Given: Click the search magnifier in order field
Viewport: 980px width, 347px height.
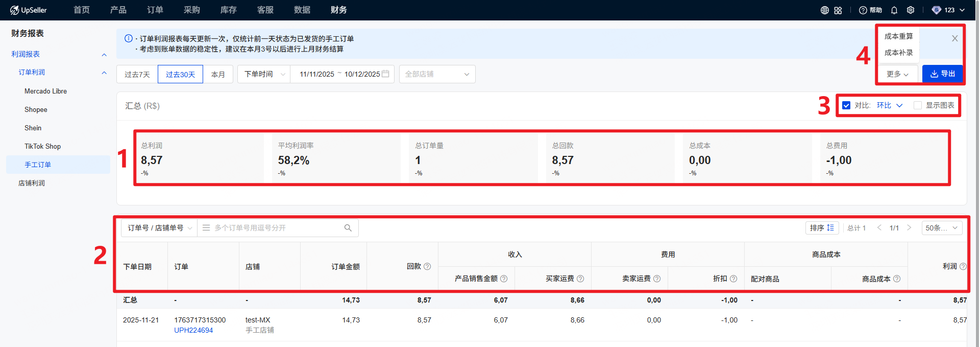Looking at the screenshot, I should click(348, 228).
